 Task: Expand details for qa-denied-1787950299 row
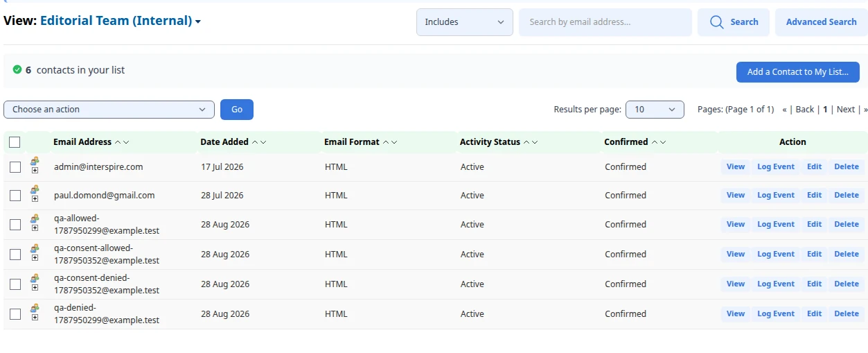click(x=35, y=317)
